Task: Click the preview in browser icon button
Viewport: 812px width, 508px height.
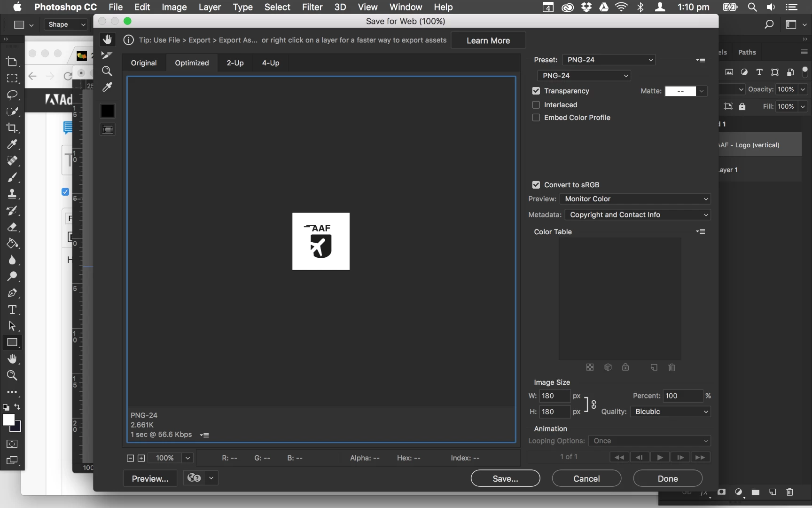Action: [x=194, y=478]
